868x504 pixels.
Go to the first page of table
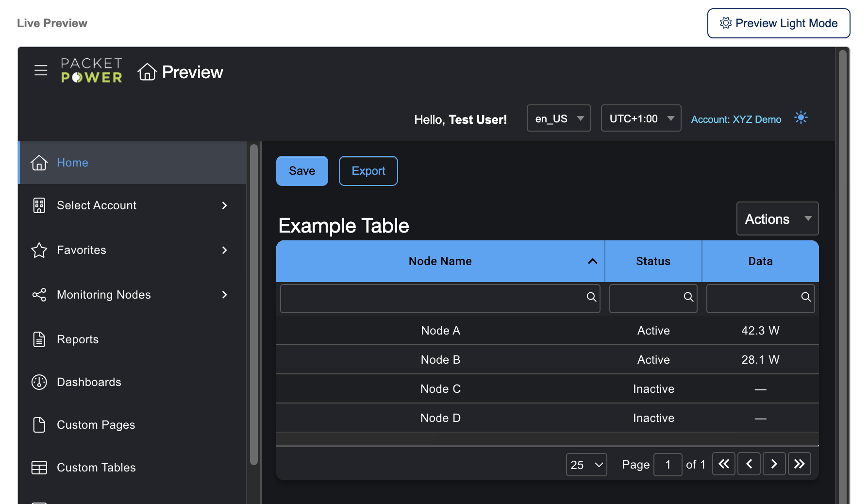point(724,464)
